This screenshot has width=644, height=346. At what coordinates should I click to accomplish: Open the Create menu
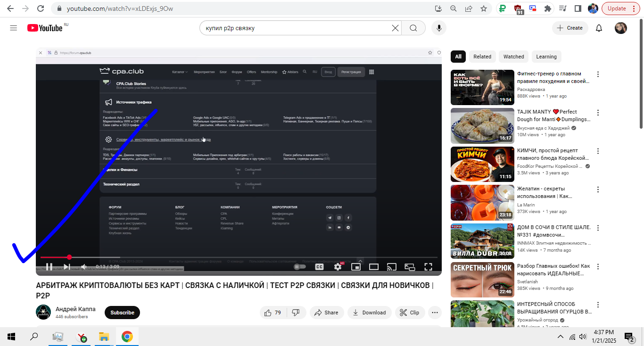[570, 28]
